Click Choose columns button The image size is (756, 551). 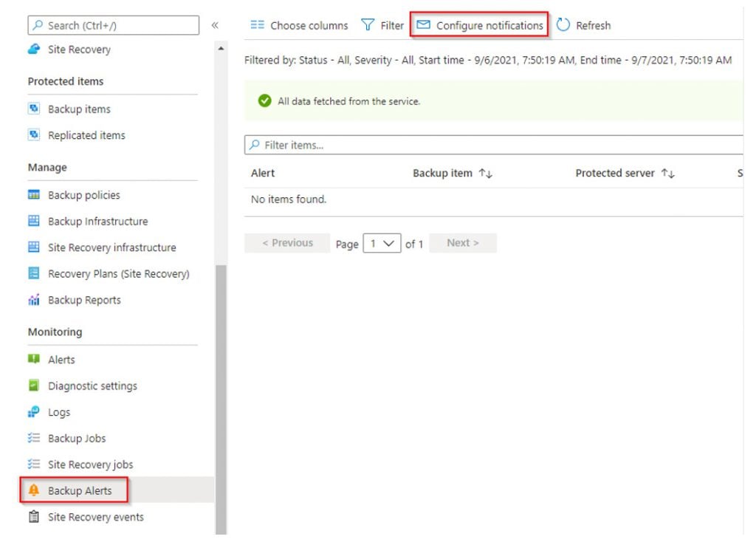300,25
